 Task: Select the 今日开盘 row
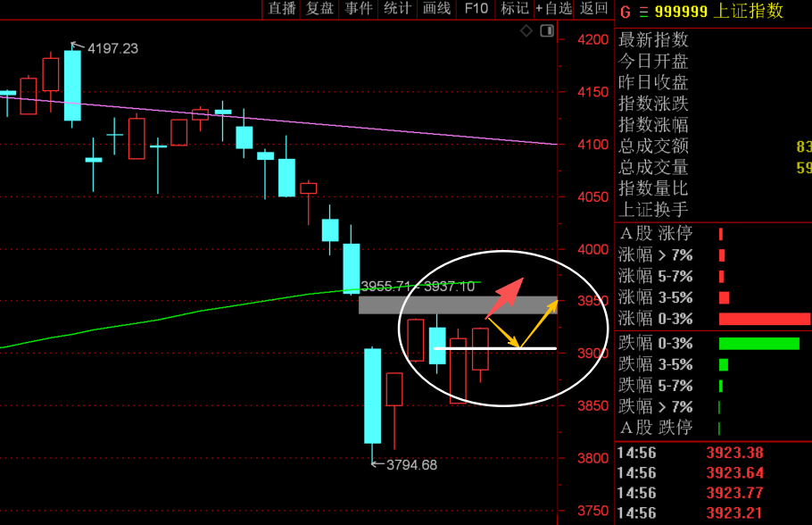coord(714,61)
